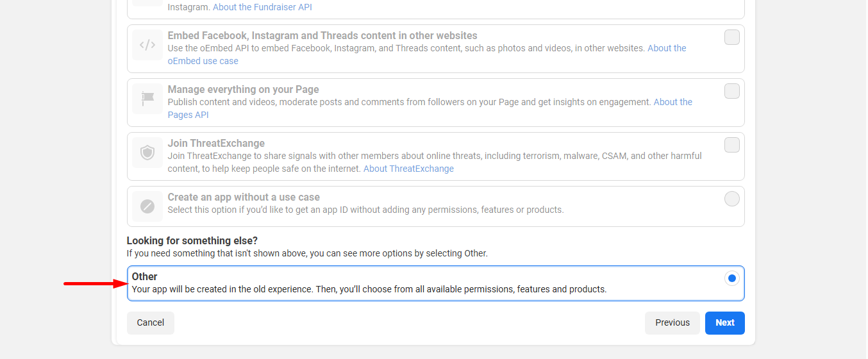Select Create an app without a use case radio
The image size is (868, 359).
pyautogui.click(x=731, y=199)
